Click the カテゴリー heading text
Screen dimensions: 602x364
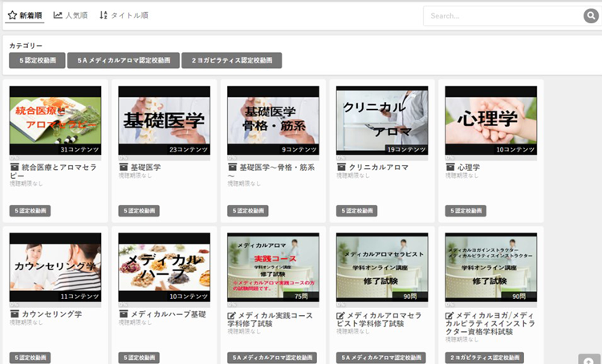[26, 46]
